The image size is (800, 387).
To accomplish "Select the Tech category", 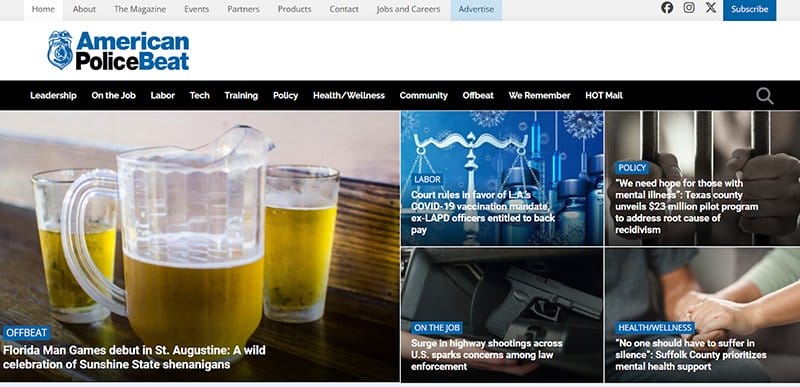I will tap(199, 95).
